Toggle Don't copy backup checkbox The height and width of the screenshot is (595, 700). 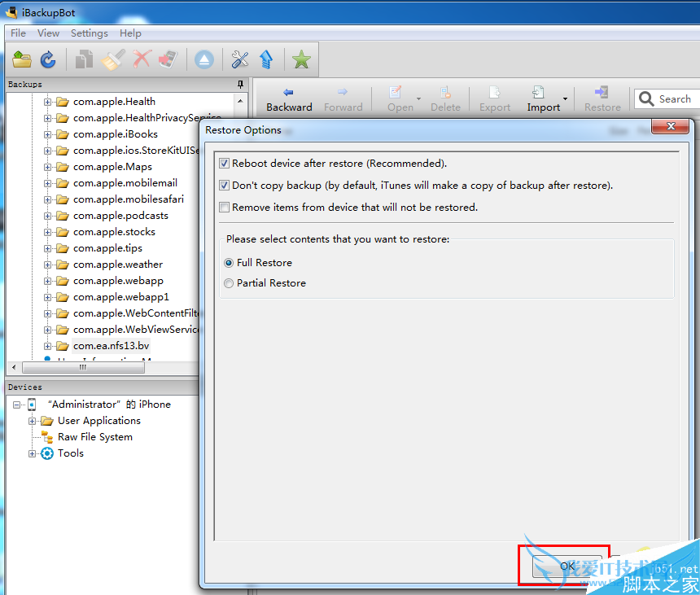224,186
